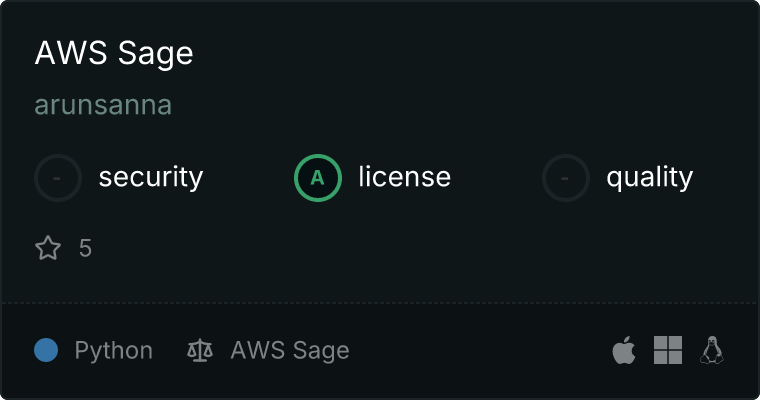Click the Windows platform icon
The image size is (760, 400).
pyautogui.click(x=668, y=350)
